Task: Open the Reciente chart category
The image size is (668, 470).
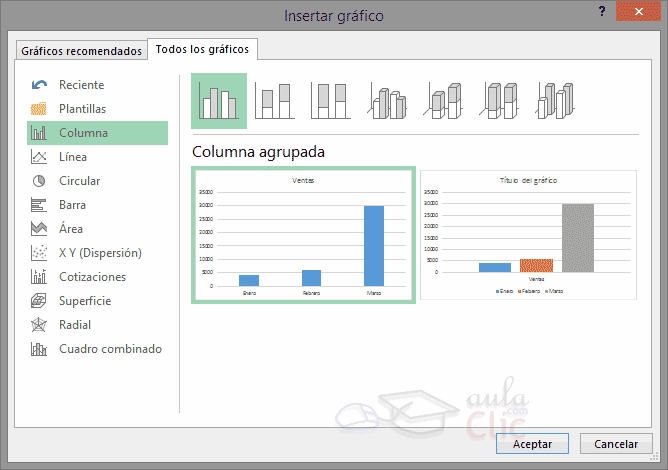Action: pos(81,85)
